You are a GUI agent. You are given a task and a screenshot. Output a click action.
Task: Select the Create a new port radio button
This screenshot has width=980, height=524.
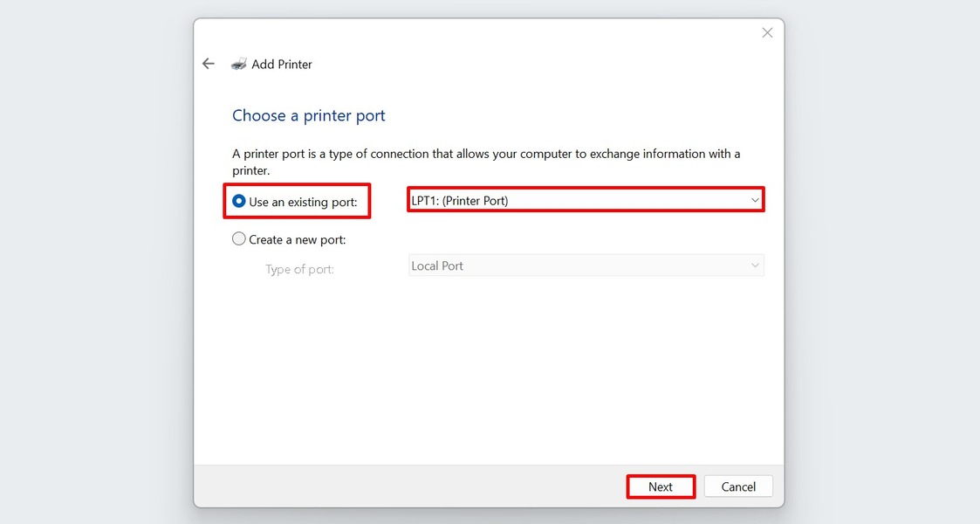coord(238,238)
